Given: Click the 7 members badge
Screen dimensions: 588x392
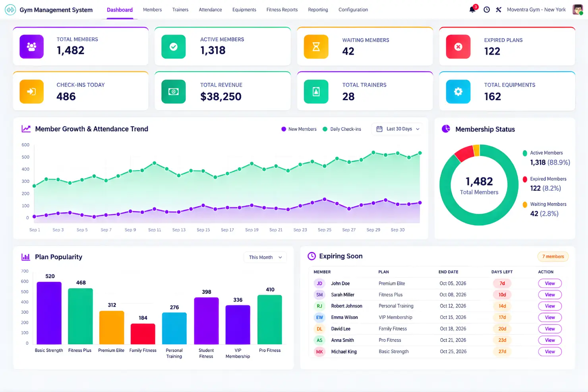Looking at the screenshot, I should pos(553,256).
